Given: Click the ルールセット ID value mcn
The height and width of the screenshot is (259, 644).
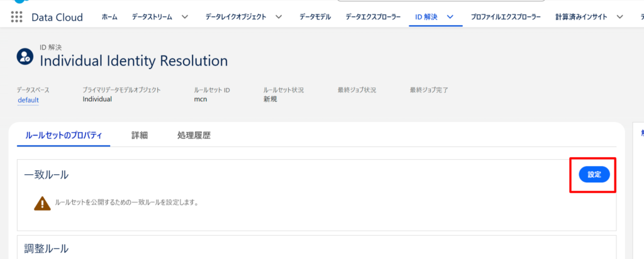Looking at the screenshot, I should click(x=201, y=99).
